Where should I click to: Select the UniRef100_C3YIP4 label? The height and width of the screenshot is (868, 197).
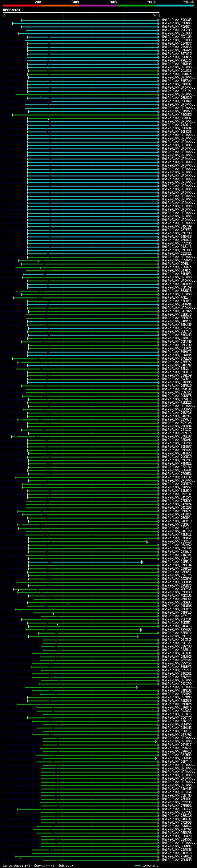(177, 91)
